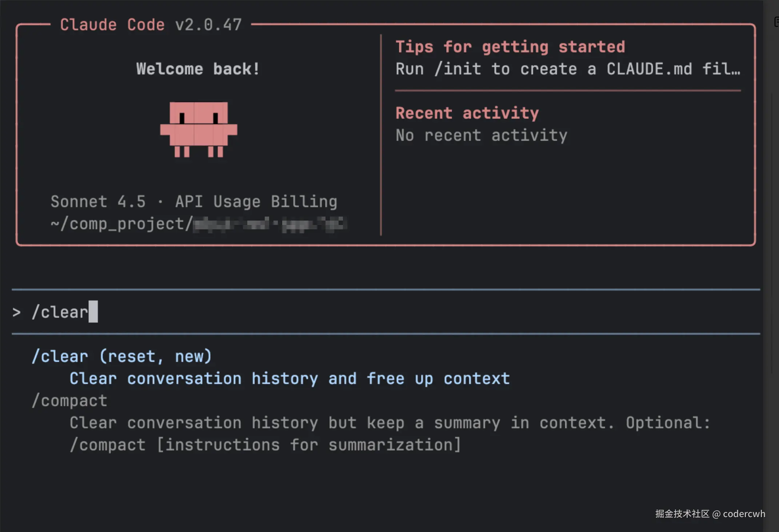The height and width of the screenshot is (532, 779).
Task: Click the /compact [instructions for summarization] hint
Action: tap(265, 445)
